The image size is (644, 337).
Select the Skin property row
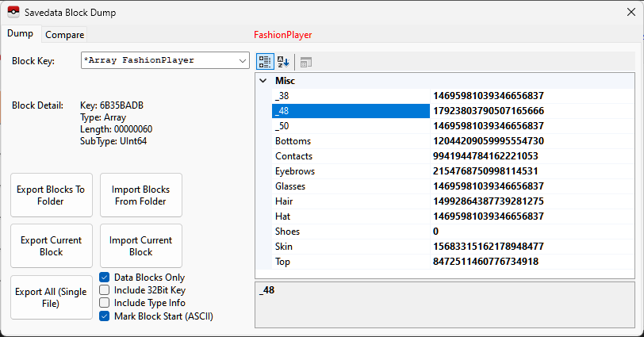pos(453,247)
